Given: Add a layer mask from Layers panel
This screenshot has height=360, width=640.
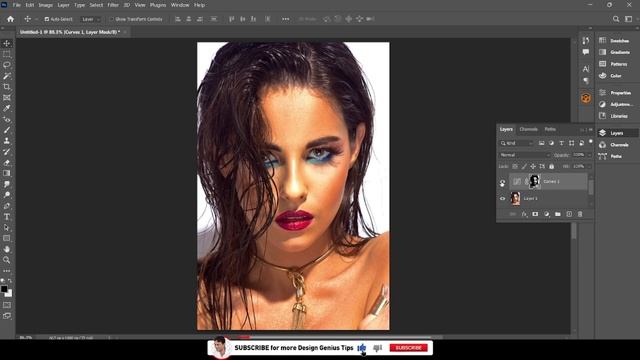Looking at the screenshot, I should (x=535, y=214).
